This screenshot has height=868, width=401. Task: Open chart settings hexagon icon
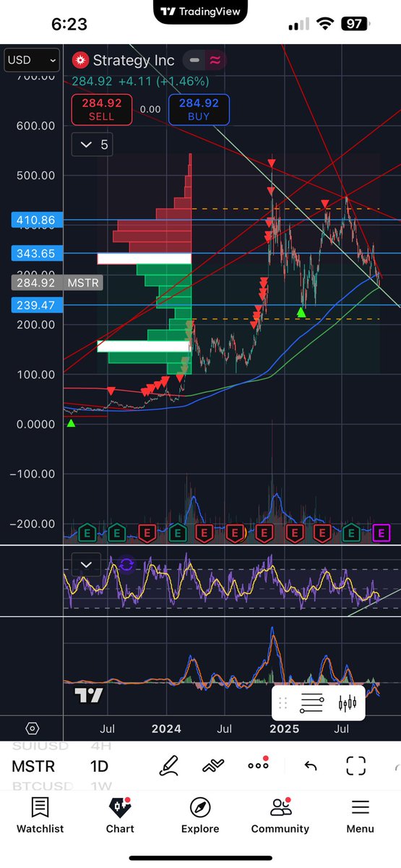pos(32,728)
